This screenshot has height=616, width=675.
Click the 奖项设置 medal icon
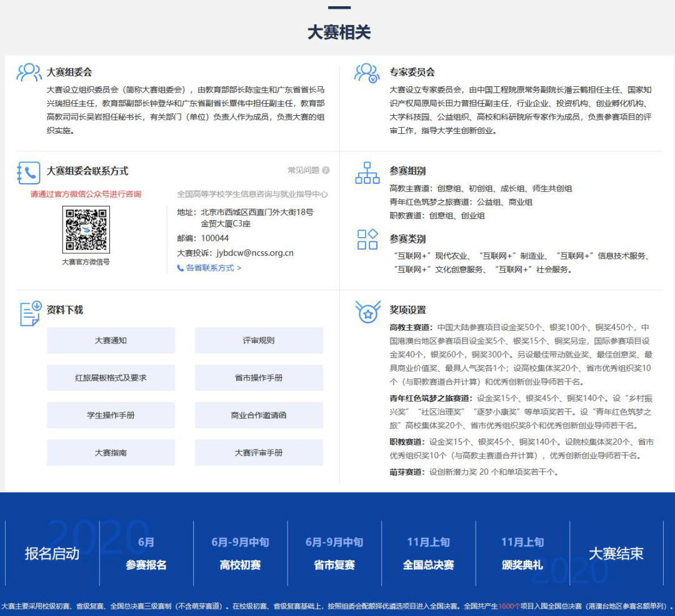point(367,311)
